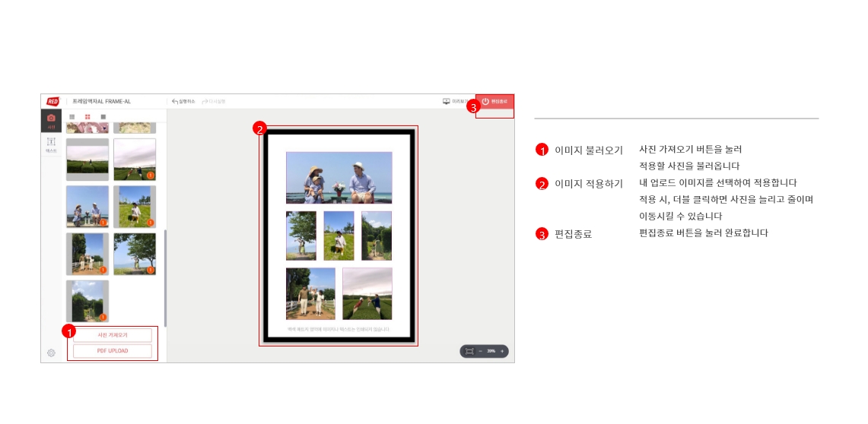Select pink flower thumbnail in photo list
Screen dimensions: 868x424
click(87, 128)
